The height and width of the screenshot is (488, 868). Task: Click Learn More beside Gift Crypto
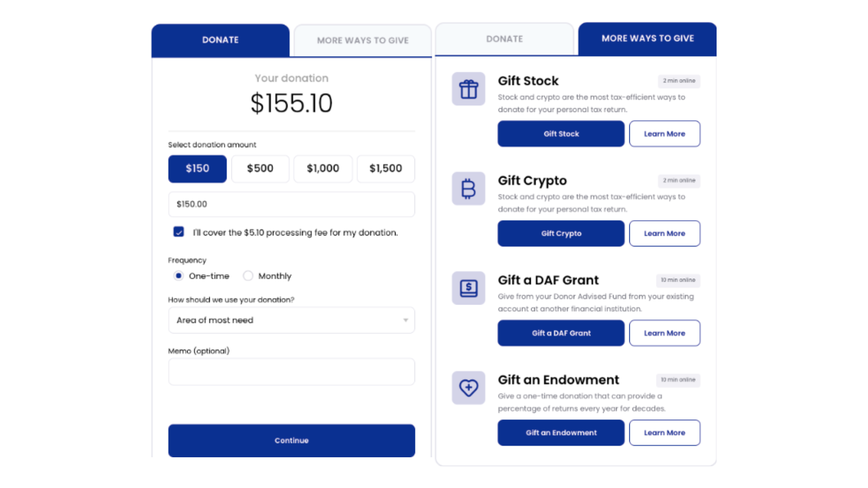665,233
